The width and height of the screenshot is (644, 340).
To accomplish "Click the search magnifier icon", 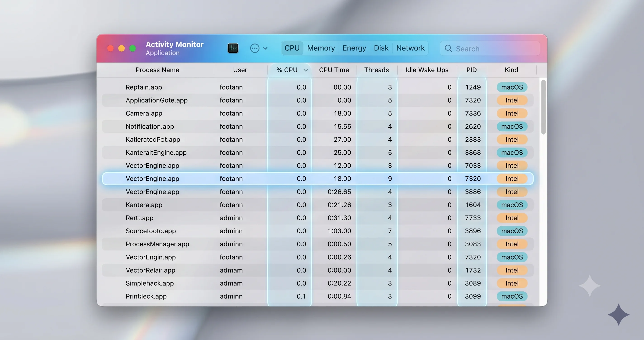I will pos(448,49).
